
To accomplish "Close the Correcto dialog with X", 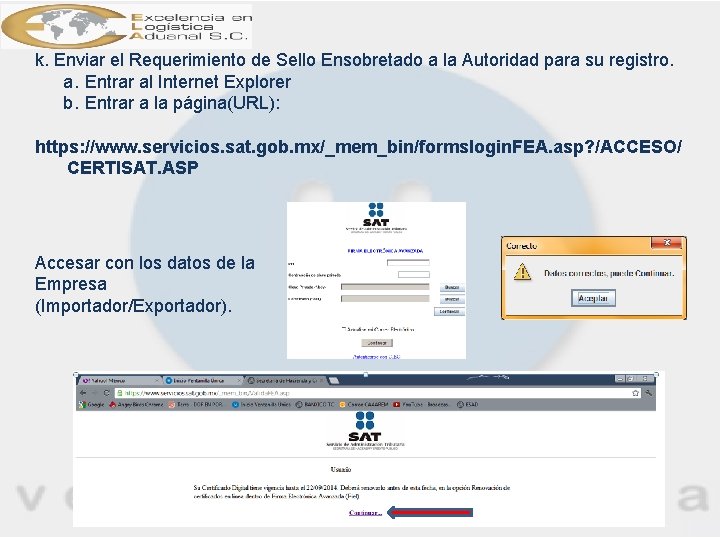I will pyautogui.click(x=667, y=242).
